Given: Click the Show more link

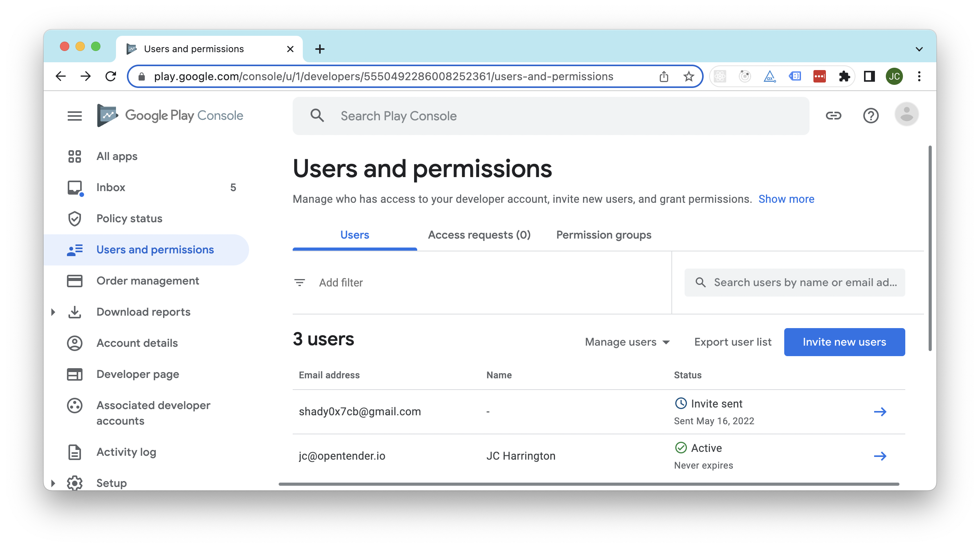Looking at the screenshot, I should 786,199.
